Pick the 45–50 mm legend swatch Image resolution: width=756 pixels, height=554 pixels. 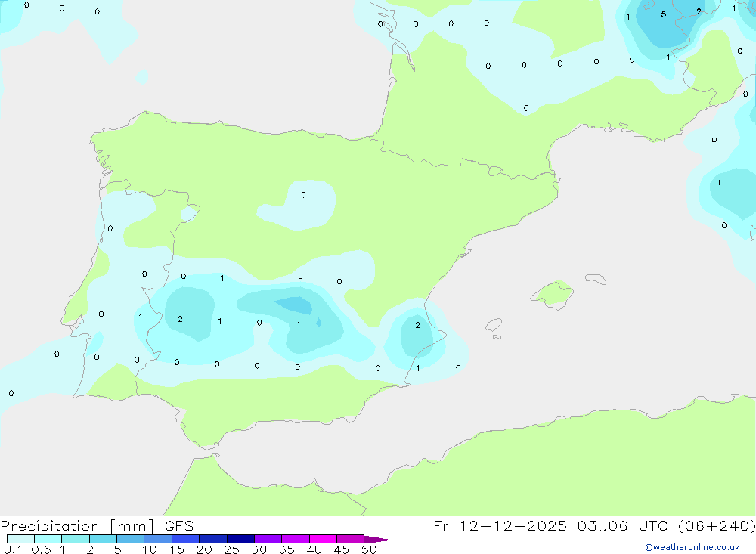tap(351, 539)
